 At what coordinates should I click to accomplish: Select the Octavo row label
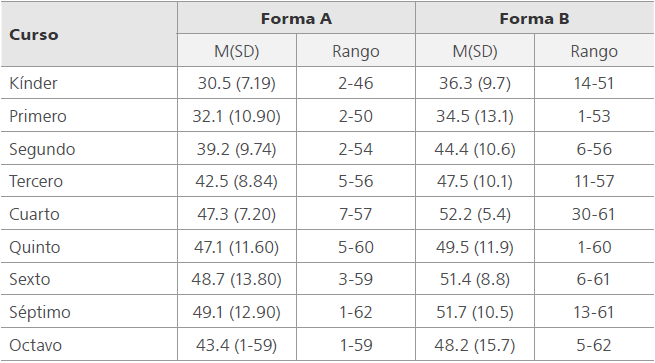pos(36,345)
